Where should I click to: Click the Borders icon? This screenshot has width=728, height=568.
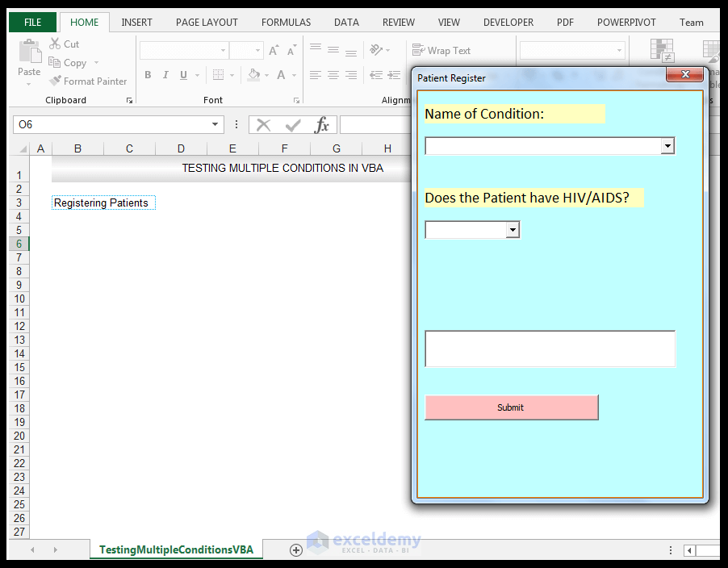218,75
